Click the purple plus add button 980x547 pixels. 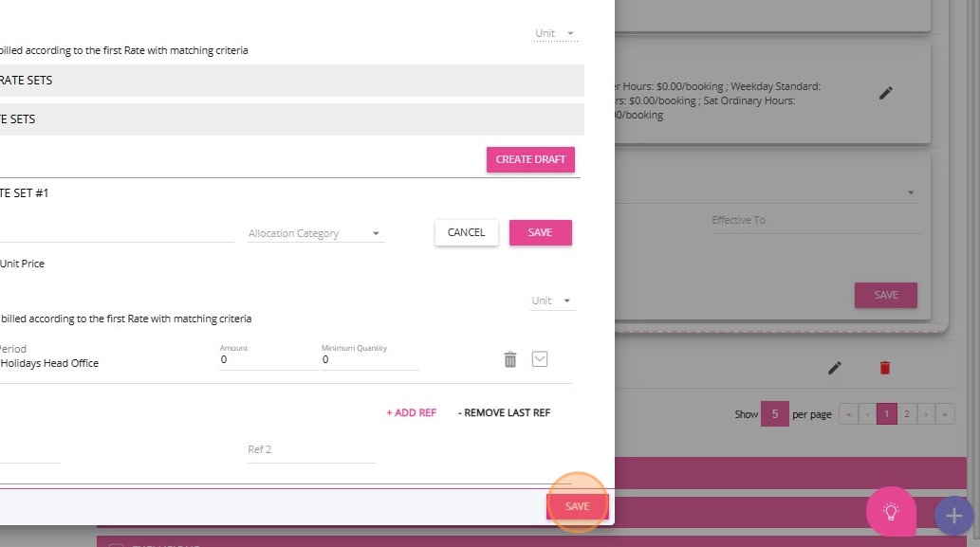pos(954,516)
